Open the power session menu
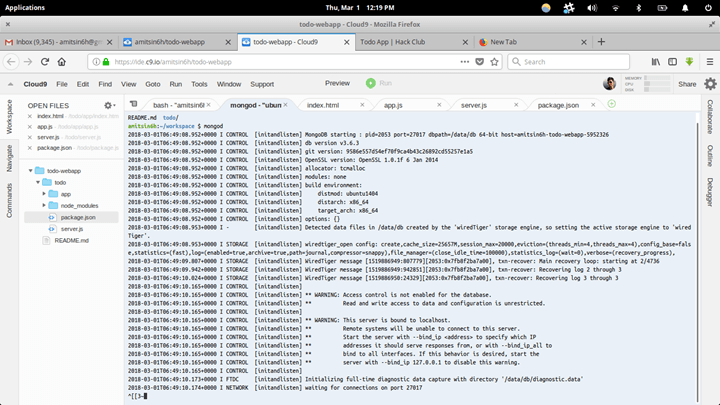720x405 pixels. [709, 8]
